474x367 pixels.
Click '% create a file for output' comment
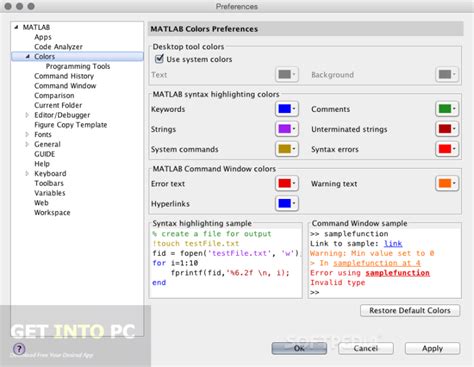click(x=212, y=234)
